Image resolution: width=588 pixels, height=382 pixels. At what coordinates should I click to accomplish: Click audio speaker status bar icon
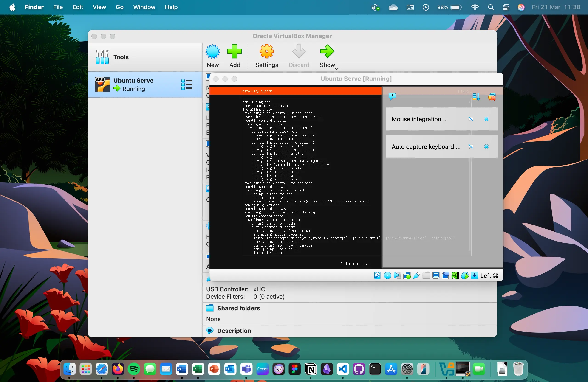pos(397,275)
